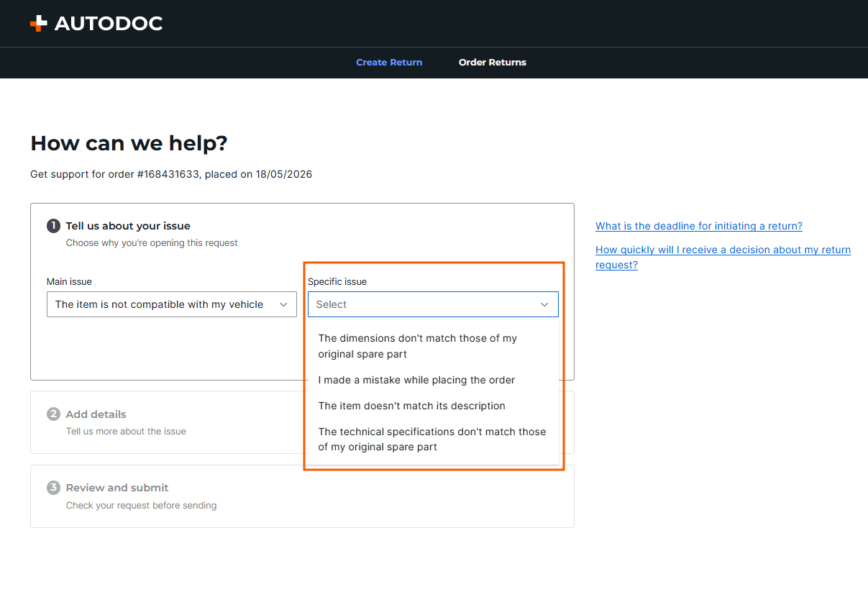Image resolution: width=868 pixels, height=605 pixels.
Task: Select "I made a mistake while placing the order"
Action: coord(433,380)
